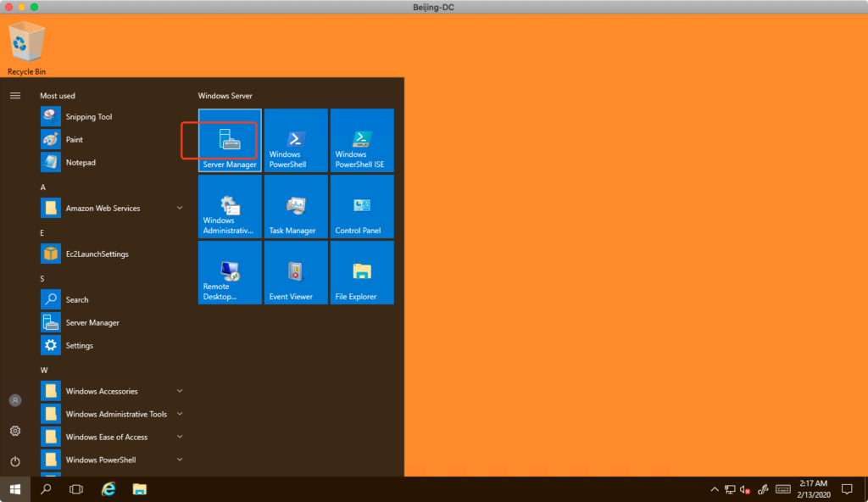Expand the Windows Ease of Access folder
Viewport: 868px width, 502px height.
point(112,437)
